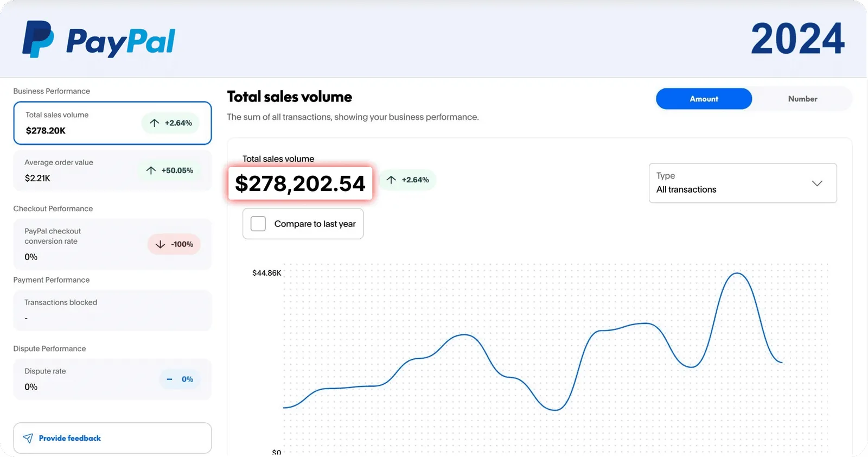
Task: Click the dash icon in Dispute rate badge
Action: click(x=169, y=379)
